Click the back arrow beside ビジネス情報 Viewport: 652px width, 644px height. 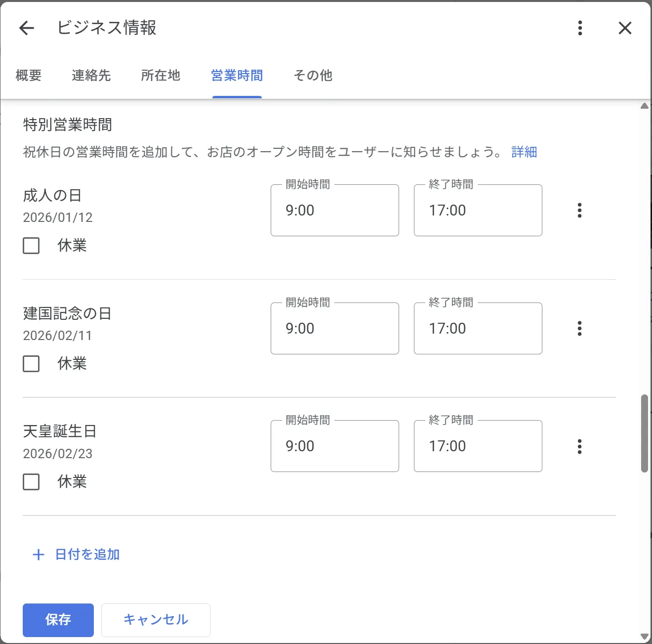click(x=27, y=28)
